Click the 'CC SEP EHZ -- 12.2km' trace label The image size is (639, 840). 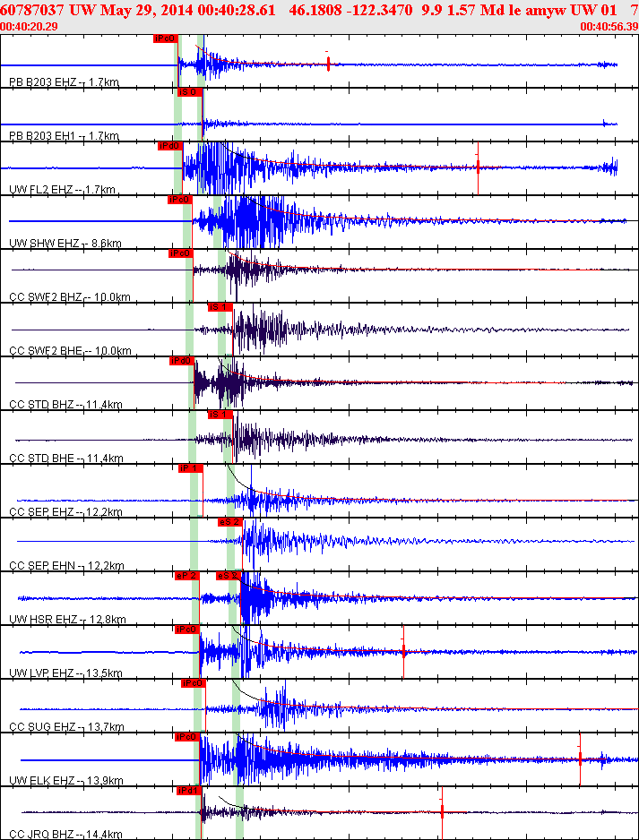[x=66, y=512]
